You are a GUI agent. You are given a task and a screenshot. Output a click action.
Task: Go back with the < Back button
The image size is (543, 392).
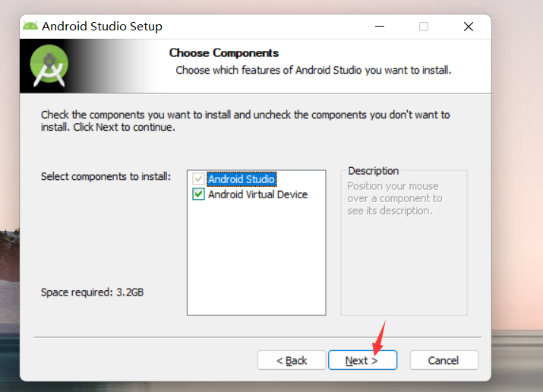pyautogui.click(x=291, y=360)
